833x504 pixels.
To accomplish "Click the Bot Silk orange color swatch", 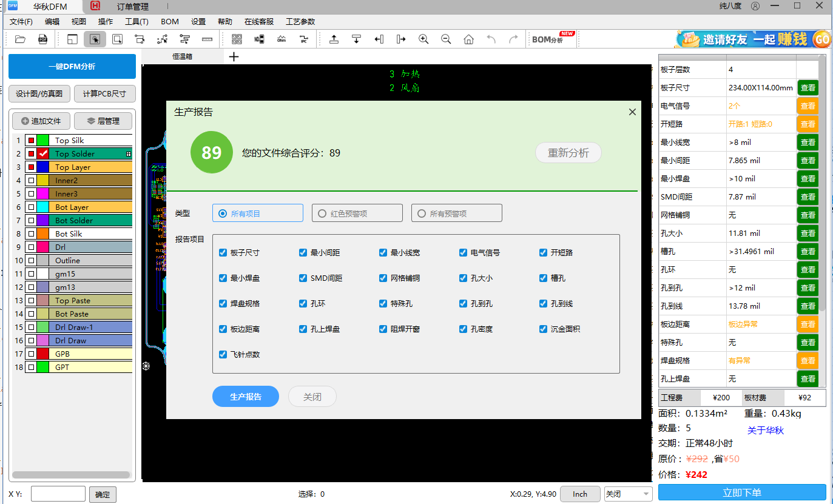I will [x=42, y=234].
